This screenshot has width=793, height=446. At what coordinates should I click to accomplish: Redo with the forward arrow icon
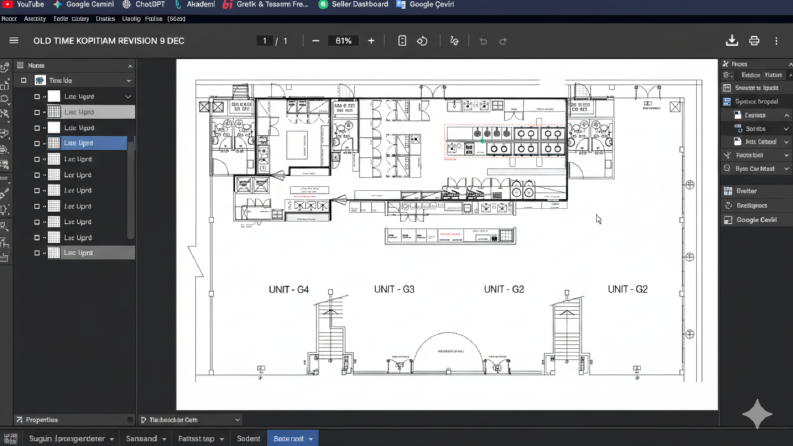pyautogui.click(x=503, y=41)
